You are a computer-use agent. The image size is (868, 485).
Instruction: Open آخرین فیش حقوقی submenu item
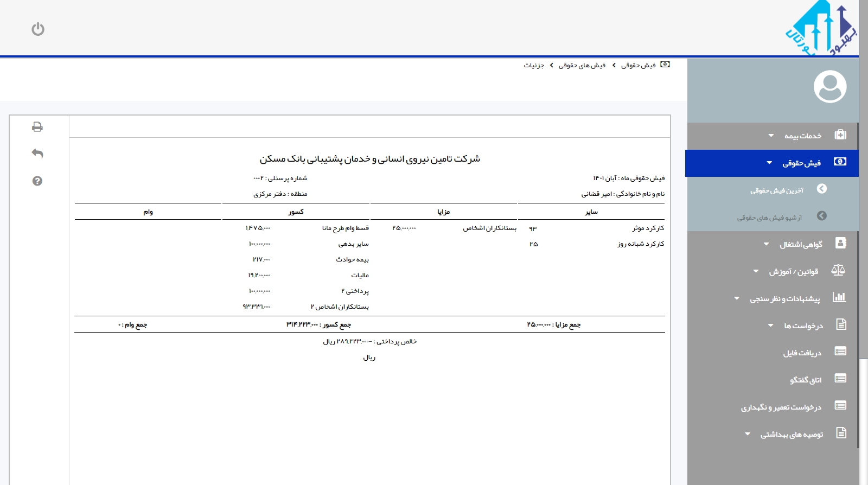(776, 190)
